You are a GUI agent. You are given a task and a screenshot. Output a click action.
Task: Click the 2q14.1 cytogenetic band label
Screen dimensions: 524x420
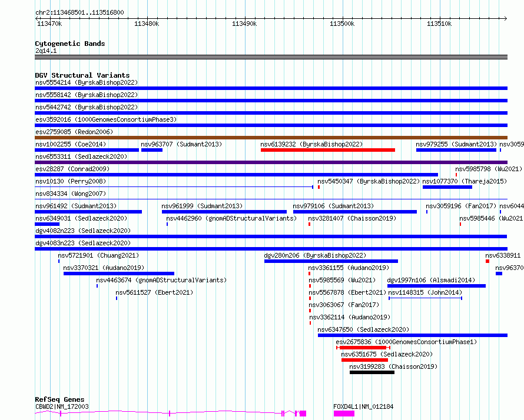click(46, 51)
